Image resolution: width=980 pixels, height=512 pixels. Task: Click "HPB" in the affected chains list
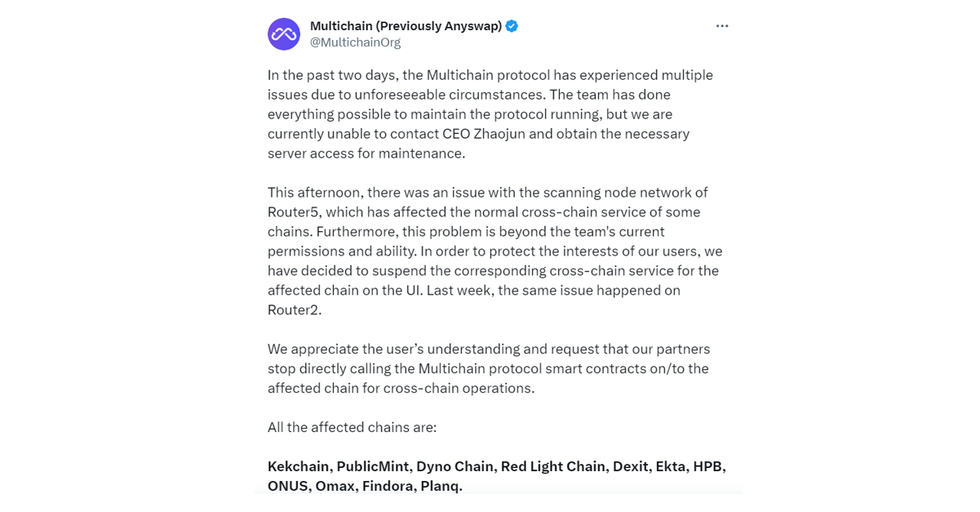pos(707,467)
